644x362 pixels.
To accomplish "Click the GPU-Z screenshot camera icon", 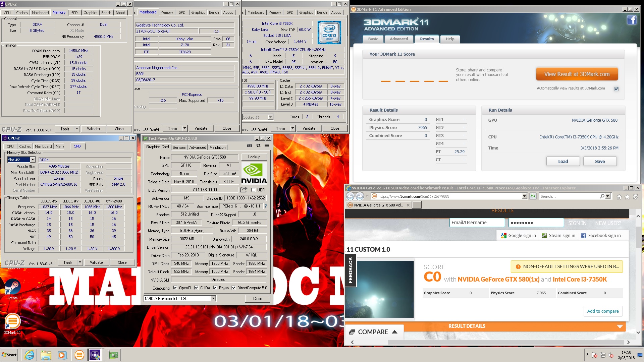I will pos(249,146).
